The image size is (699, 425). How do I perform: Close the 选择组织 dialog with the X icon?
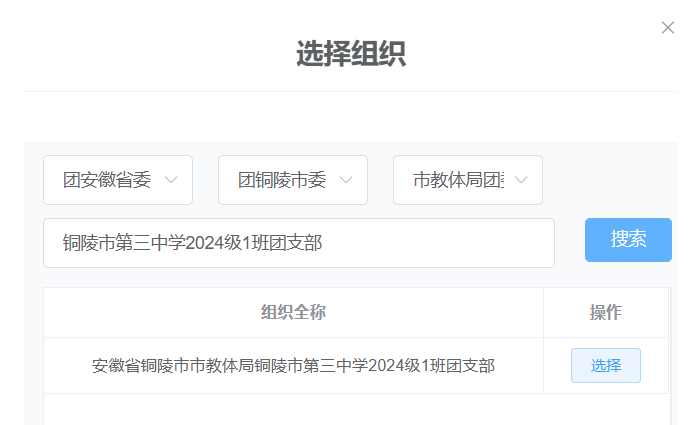click(668, 28)
